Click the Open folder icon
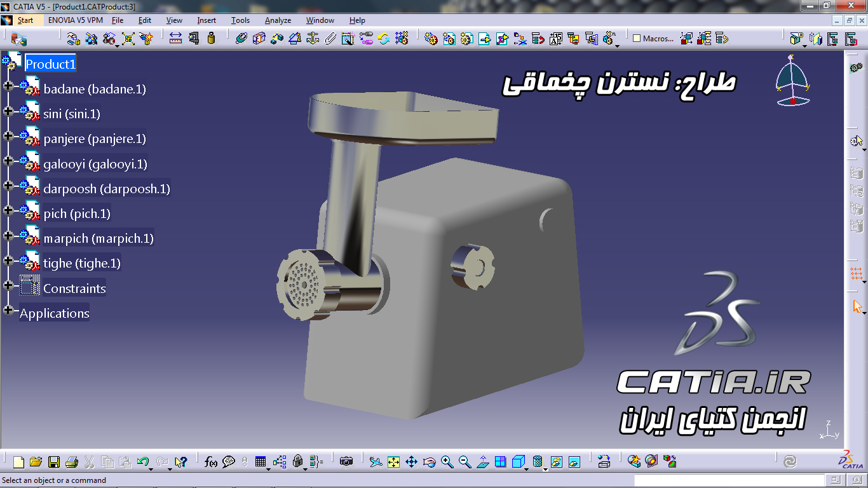 [36, 462]
